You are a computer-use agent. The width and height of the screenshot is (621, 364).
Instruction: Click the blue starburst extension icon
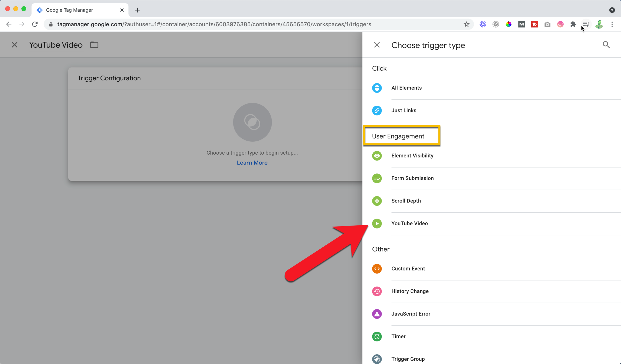pos(483,24)
